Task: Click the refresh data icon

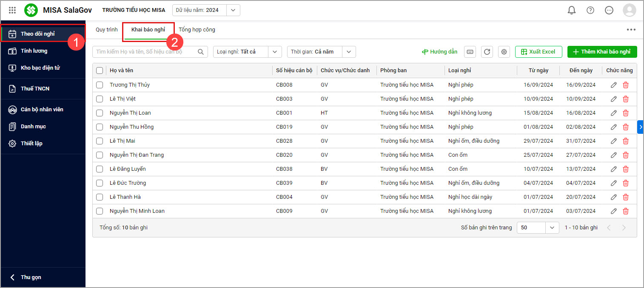Action: pos(487,52)
